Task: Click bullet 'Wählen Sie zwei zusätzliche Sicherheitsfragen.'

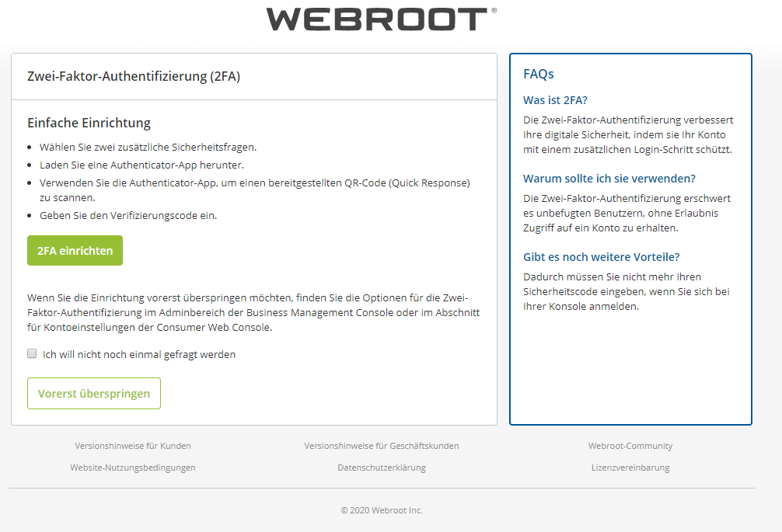Action: pos(148,147)
